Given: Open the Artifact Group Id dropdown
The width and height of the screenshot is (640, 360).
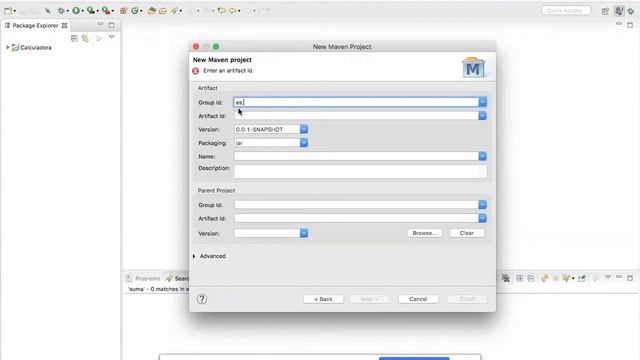Looking at the screenshot, I should point(482,102).
